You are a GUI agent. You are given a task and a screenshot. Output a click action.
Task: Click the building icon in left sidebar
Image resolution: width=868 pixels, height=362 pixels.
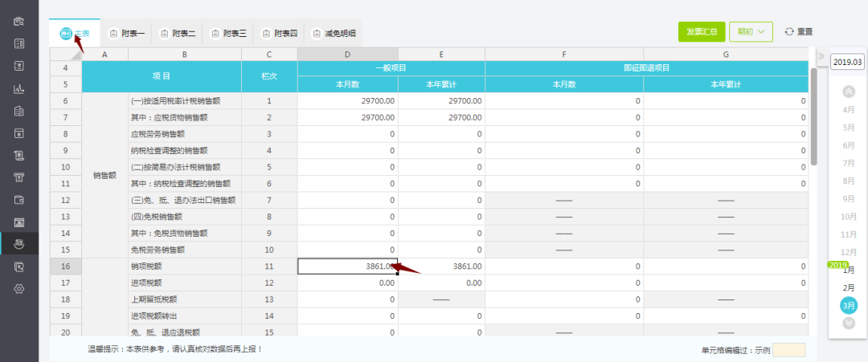point(19,111)
